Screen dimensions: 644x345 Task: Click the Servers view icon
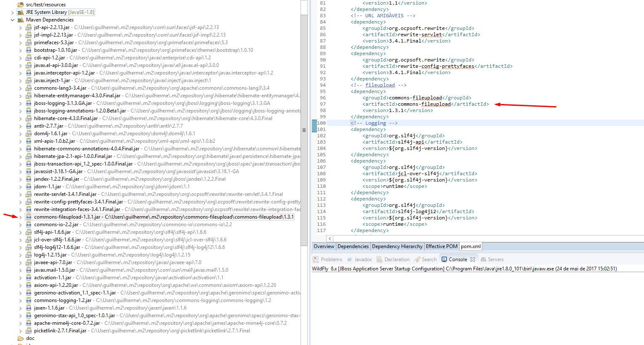pos(483,259)
